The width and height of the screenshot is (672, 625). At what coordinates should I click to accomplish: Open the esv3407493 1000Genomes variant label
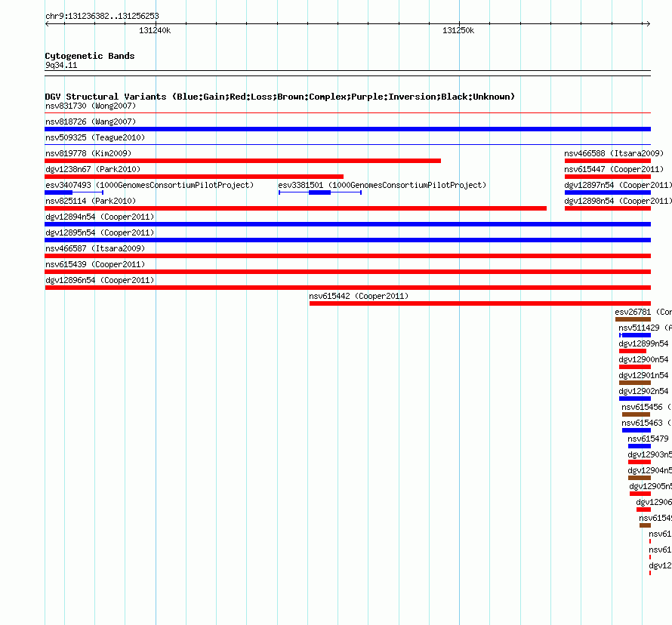(x=150, y=185)
